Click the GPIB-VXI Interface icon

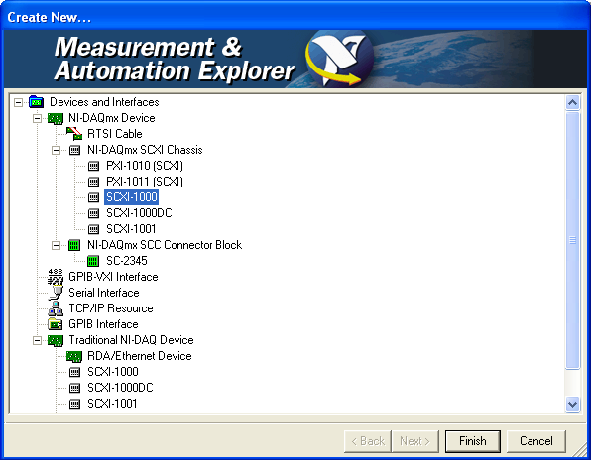55,277
